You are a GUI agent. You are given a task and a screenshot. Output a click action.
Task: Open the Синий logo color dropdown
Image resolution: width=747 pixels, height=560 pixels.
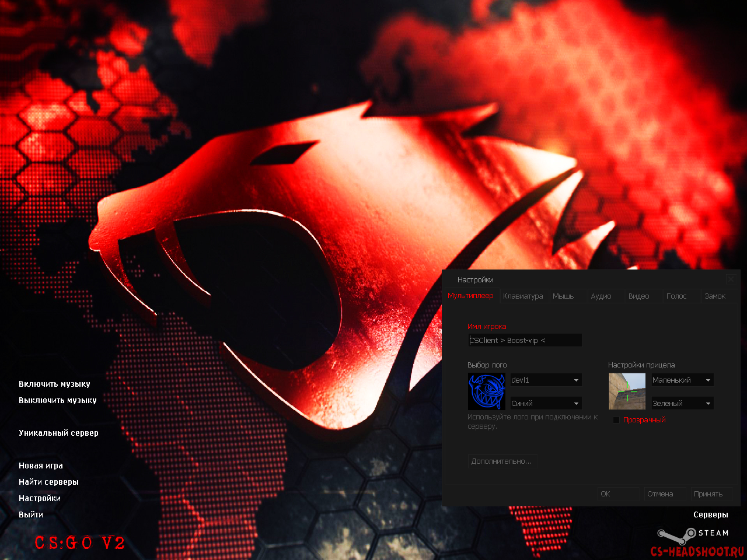546,403
